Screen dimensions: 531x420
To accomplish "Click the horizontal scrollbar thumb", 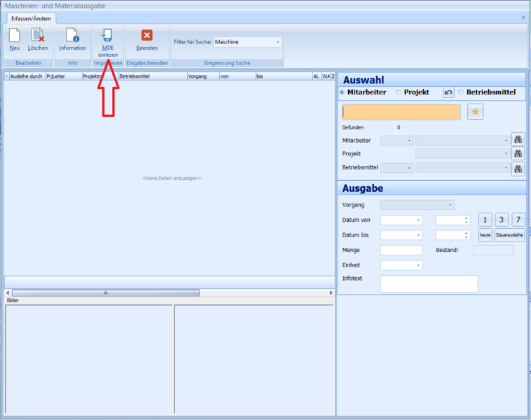I will coord(105,293).
